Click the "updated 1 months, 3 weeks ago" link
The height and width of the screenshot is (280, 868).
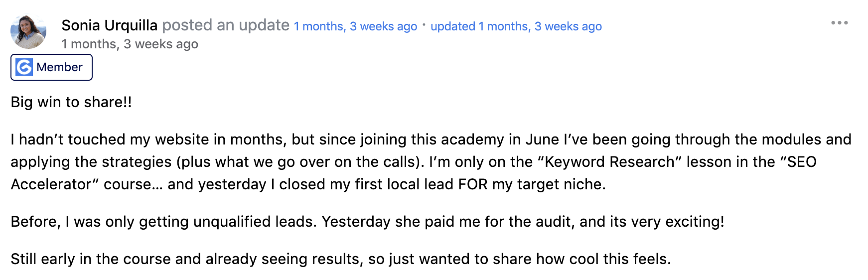[516, 26]
